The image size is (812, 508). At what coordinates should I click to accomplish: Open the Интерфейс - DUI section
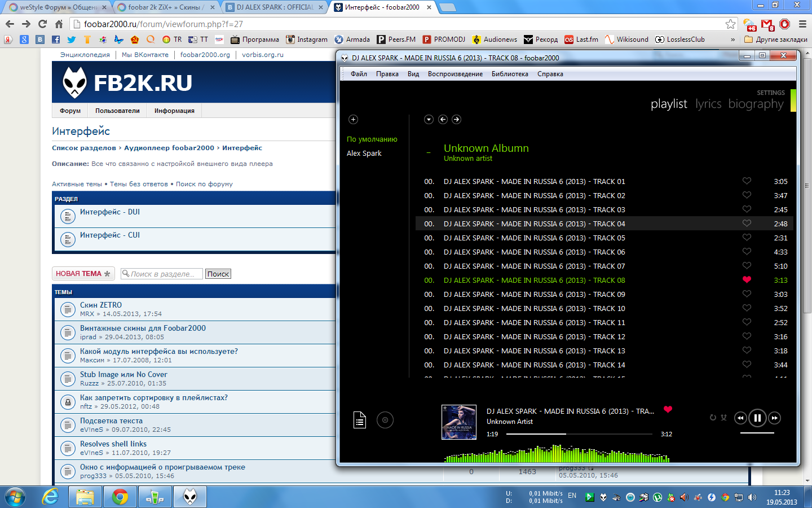tap(110, 212)
